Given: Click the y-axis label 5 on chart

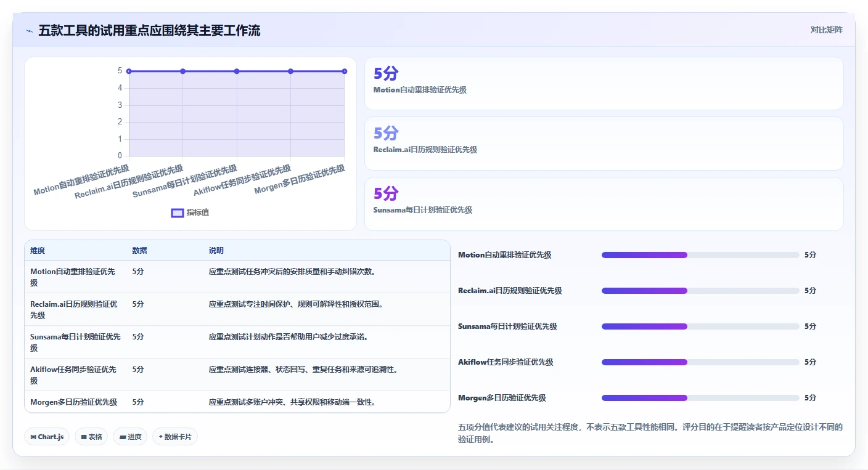Looking at the screenshot, I should point(120,71).
